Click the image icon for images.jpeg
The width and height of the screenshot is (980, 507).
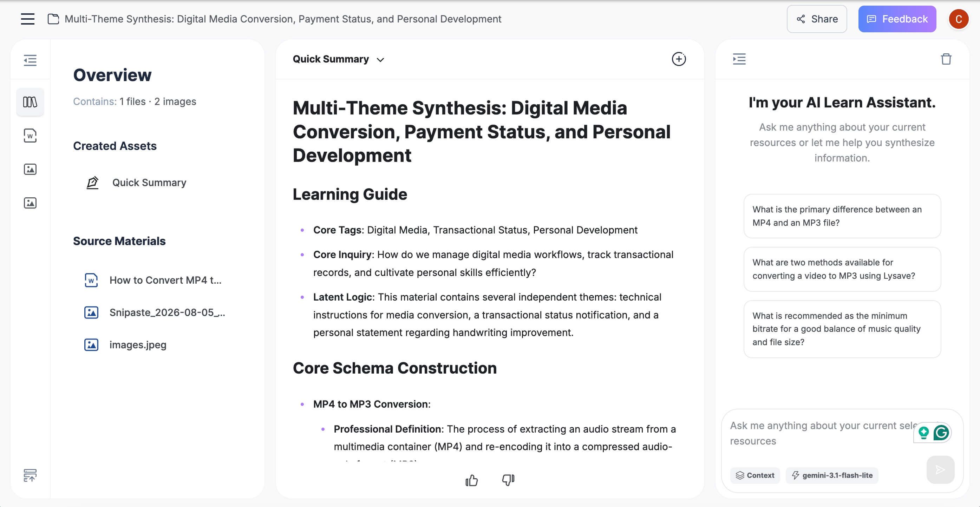(x=91, y=345)
